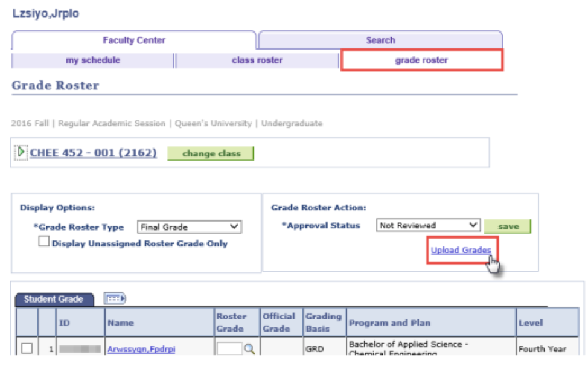
Task: Open the Grade Roster Type dropdown
Action: (x=189, y=227)
